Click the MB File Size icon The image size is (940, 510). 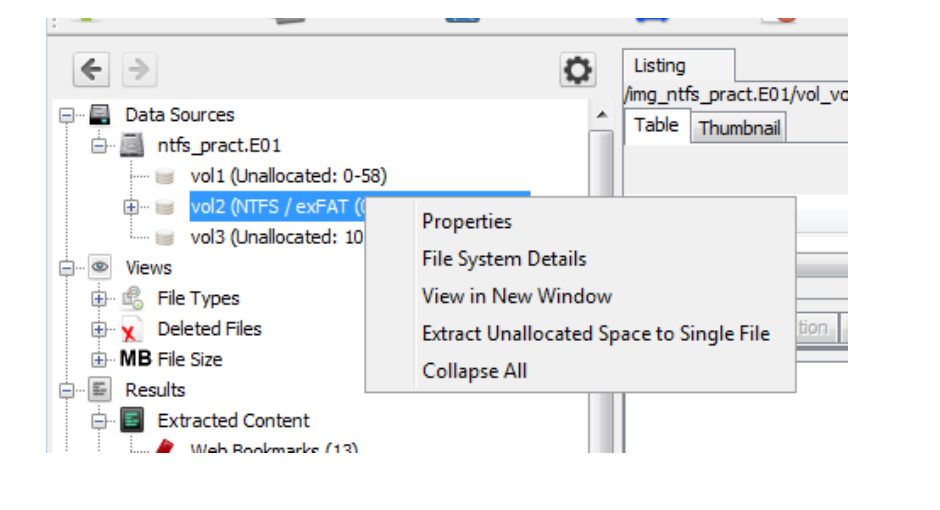click(135, 359)
